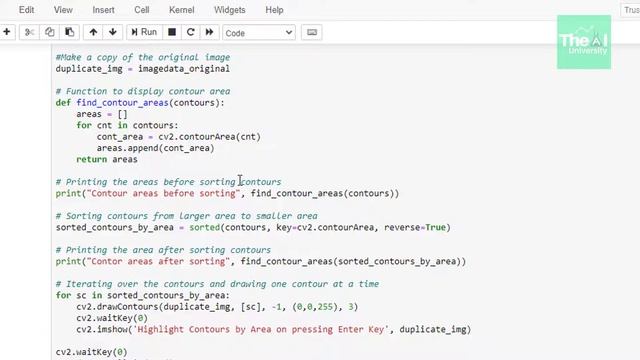Image resolution: width=640 pixels, height=360 pixels.
Task: Click the line "duplicate_img = imagedata_original"
Action: (142, 69)
